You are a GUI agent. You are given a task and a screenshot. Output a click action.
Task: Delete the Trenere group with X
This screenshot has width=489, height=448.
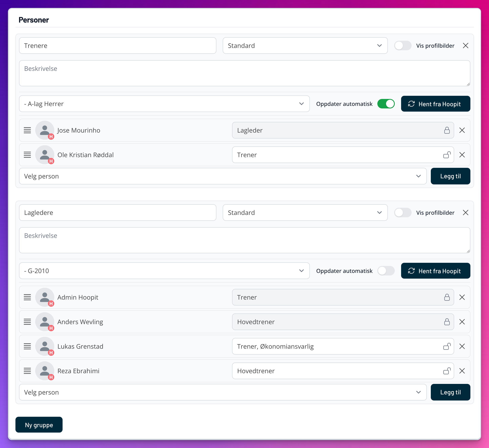[x=465, y=46]
